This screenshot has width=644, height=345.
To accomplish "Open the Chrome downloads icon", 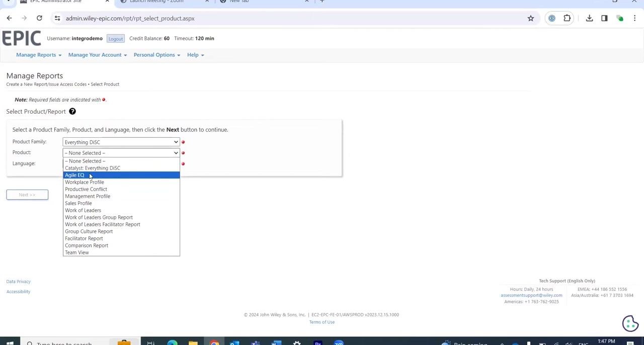I will [x=589, y=18].
